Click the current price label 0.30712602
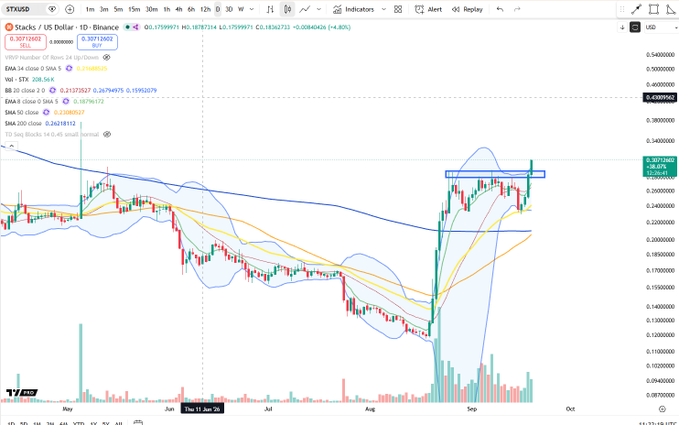The height and width of the screenshot is (425, 679). coord(660,166)
